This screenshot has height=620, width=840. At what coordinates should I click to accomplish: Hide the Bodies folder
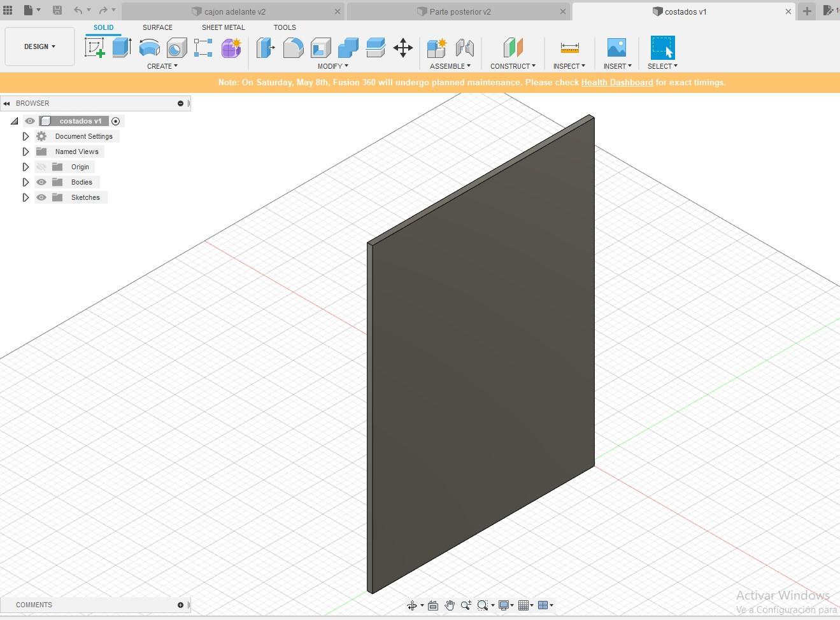pos(41,182)
